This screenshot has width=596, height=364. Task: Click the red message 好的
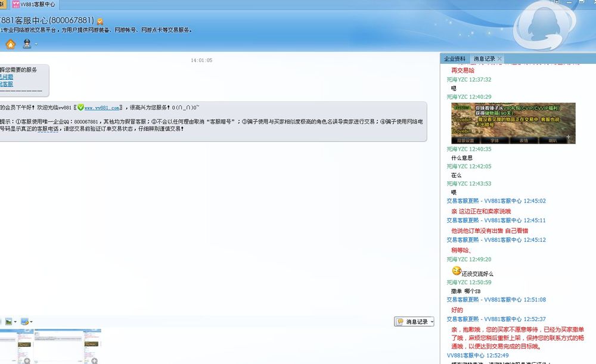pyautogui.click(x=457, y=310)
